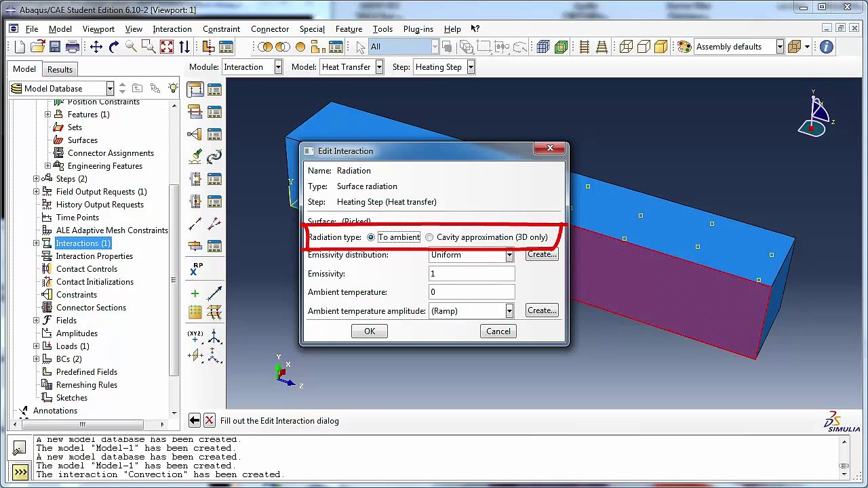Click the wireframe render style icon
This screenshot has width=868, height=488.
(626, 47)
